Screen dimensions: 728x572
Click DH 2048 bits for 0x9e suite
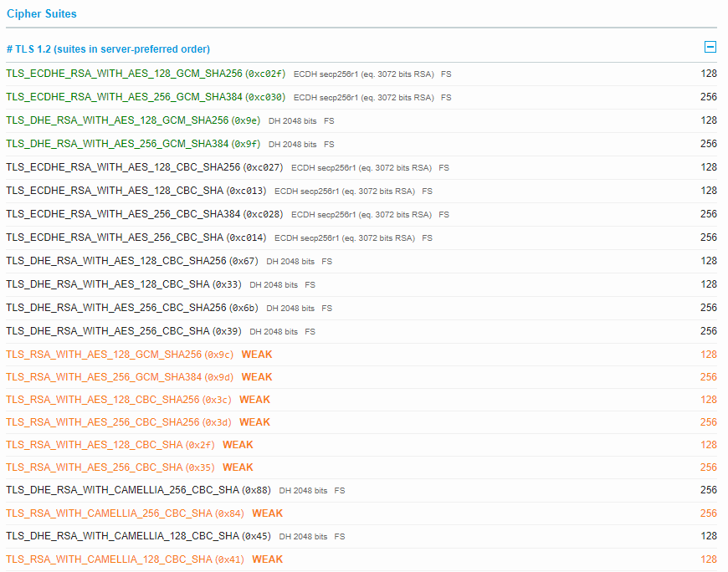(293, 121)
